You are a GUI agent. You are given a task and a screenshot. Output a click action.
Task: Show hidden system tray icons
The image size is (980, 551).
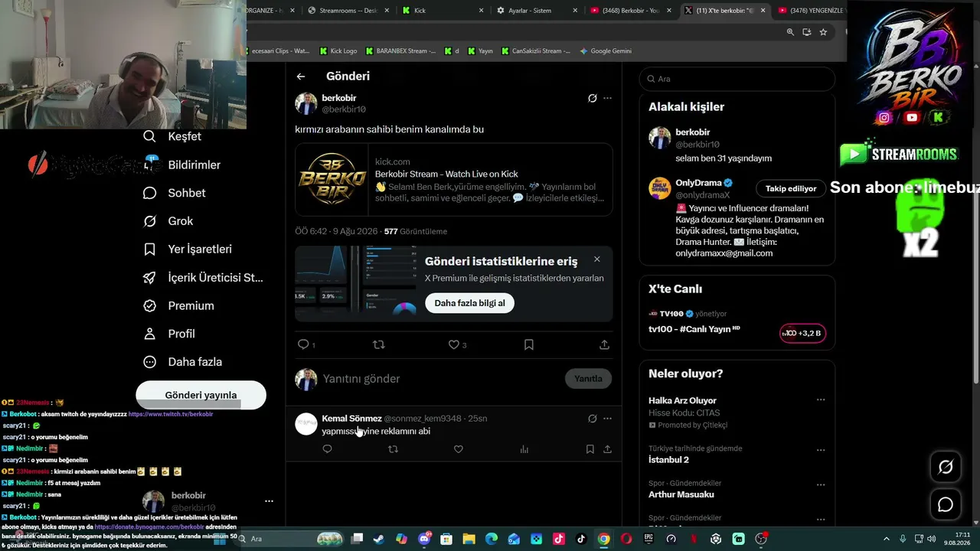[887, 539]
